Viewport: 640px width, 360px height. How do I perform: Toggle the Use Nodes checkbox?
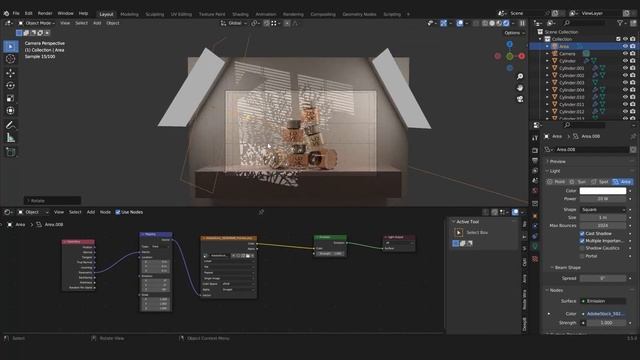coord(118,212)
